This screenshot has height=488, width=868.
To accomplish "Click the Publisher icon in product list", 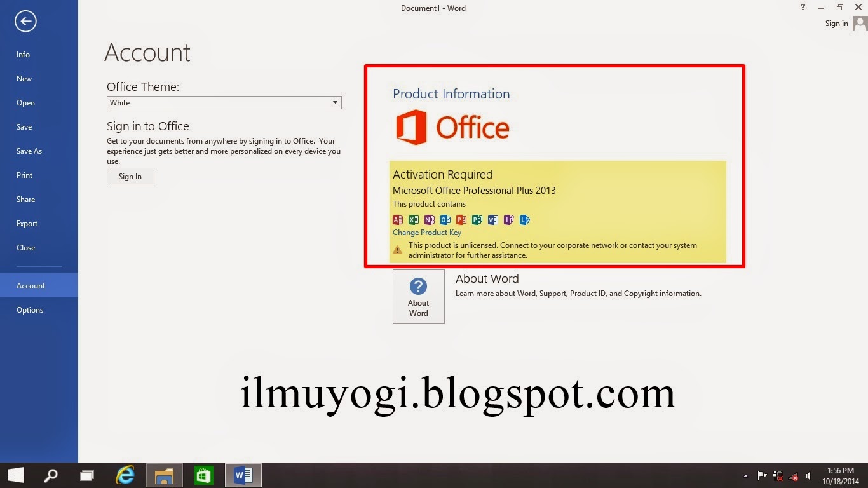I will tap(477, 220).
